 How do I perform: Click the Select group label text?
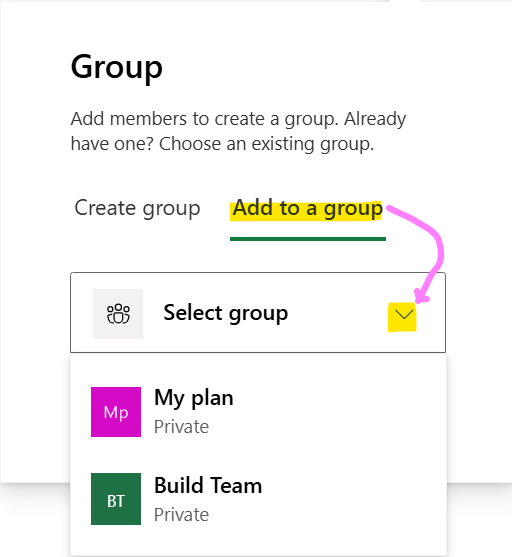click(226, 313)
